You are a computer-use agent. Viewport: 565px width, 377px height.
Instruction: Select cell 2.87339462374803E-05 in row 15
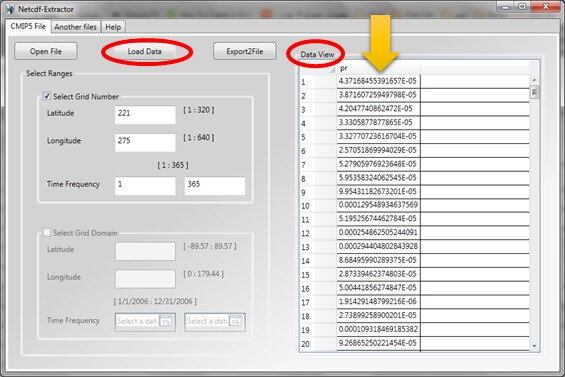(x=378, y=274)
